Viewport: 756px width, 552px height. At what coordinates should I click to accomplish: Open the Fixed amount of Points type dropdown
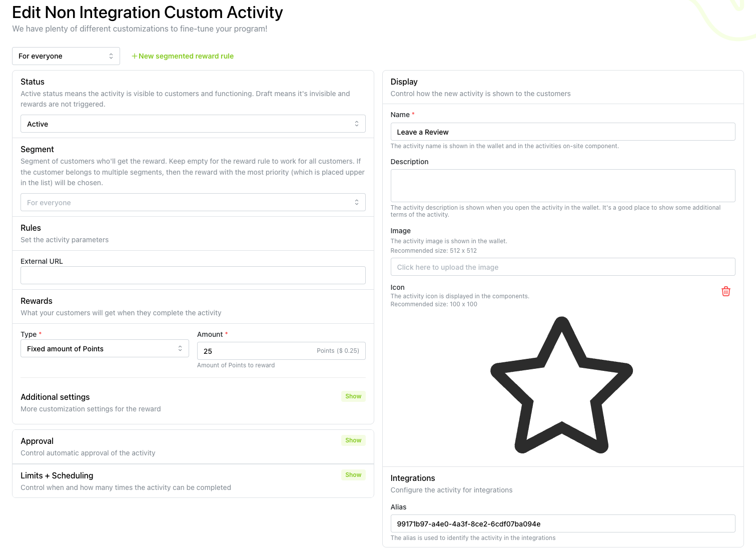click(x=105, y=349)
